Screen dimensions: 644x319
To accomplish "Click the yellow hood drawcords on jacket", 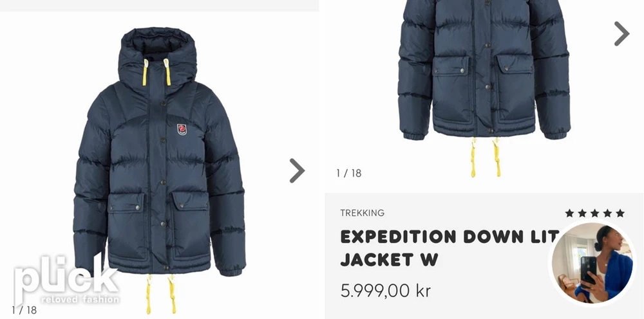I will tap(156, 72).
